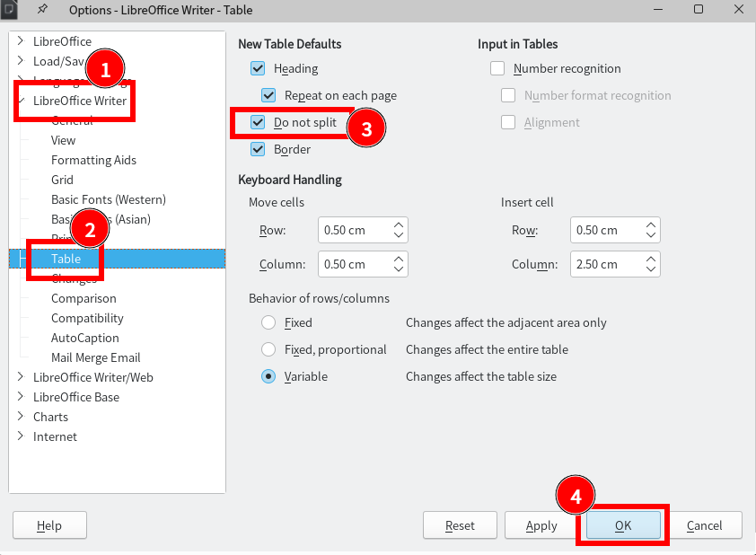Decrease Insert cell Column value
Image resolution: width=756 pixels, height=555 pixels.
pyautogui.click(x=650, y=269)
